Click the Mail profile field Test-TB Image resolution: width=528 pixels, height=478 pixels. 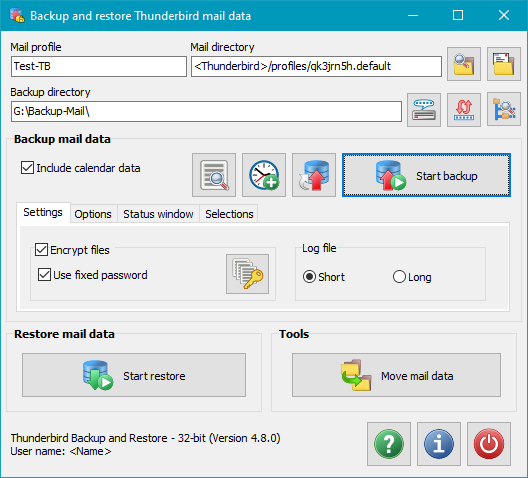pos(99,66)
